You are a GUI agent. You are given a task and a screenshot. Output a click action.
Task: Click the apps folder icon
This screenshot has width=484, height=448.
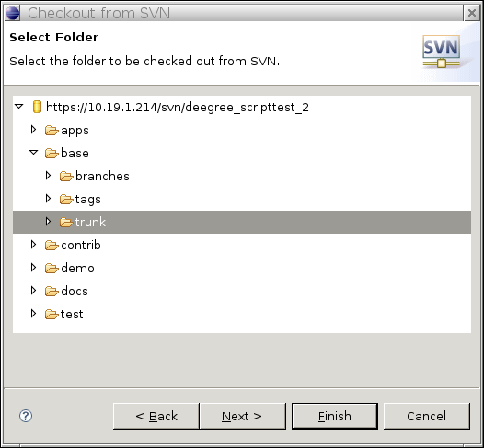tap(52, 131)
